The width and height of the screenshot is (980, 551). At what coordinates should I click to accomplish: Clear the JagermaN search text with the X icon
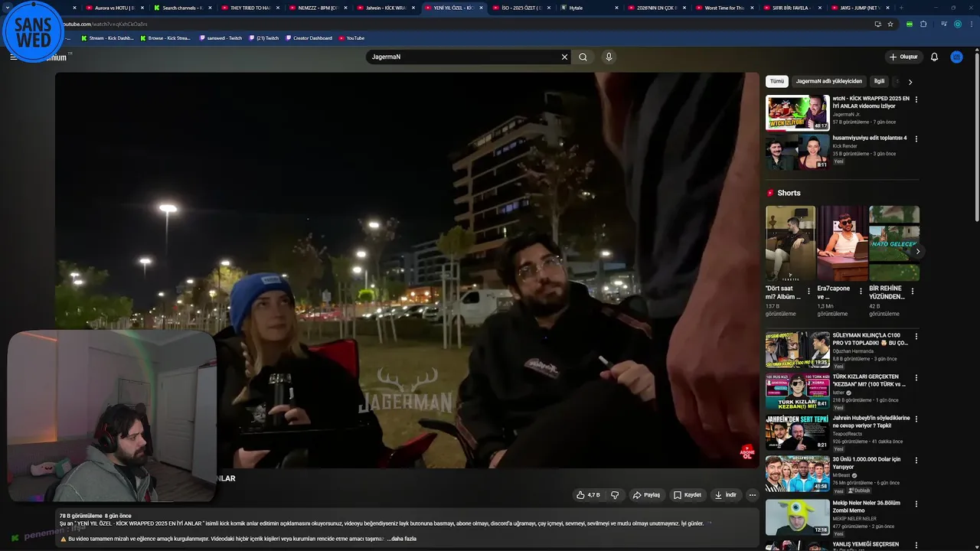[565, 57]
